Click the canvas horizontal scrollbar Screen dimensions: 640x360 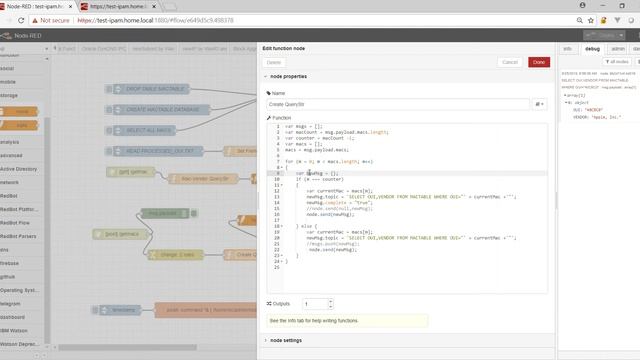tap(127, 347)
